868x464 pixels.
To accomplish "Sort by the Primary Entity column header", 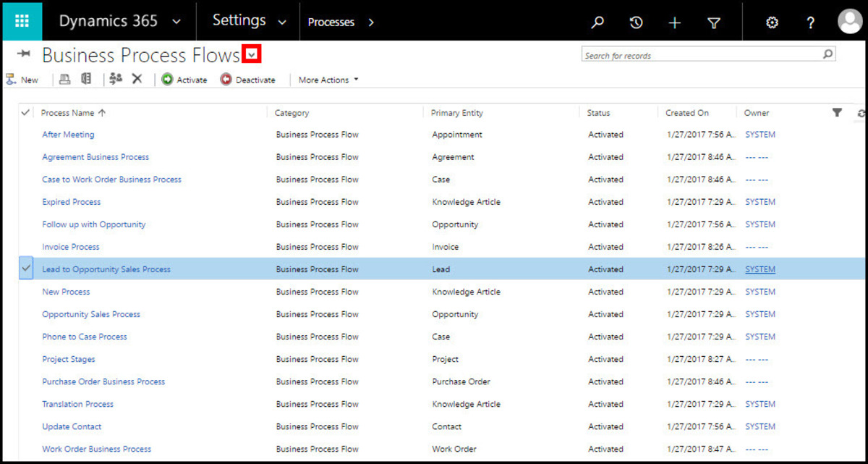I will [x=457, y=113].
